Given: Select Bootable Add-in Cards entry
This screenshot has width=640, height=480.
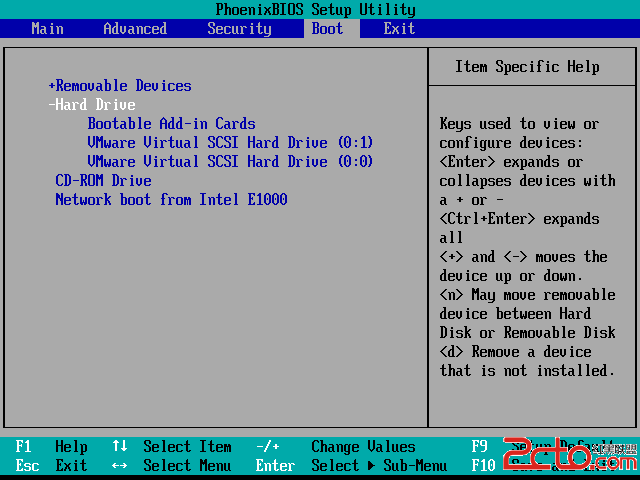Looking at the screenshot, I should point(171,124).
